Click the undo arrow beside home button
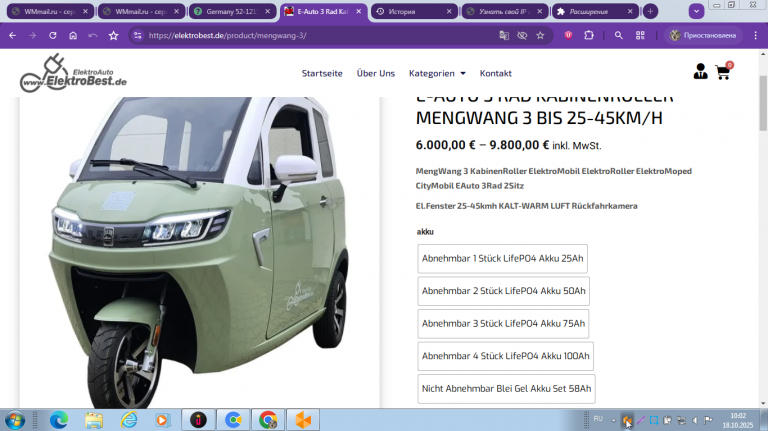Image resolution: width=768 pixels, height=431 pixels. pyautogui.click(x=93, y=35)
